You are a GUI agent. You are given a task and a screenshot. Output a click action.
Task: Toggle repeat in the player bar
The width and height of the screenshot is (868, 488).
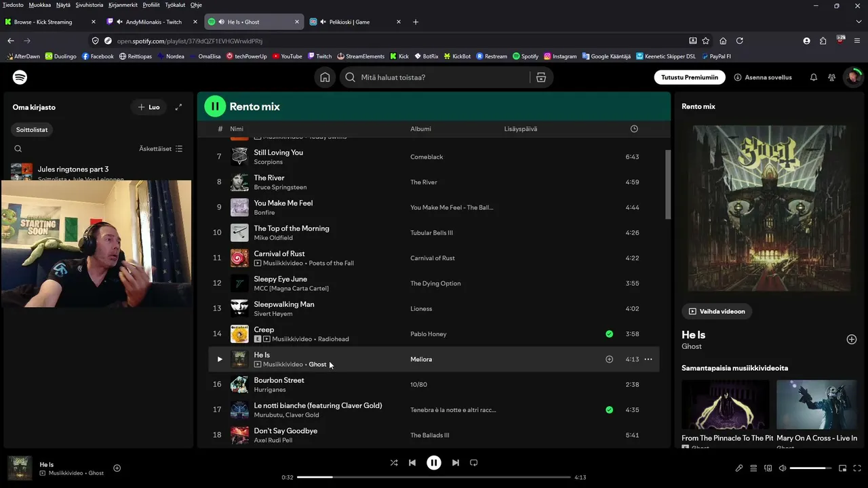pos(474,463)
